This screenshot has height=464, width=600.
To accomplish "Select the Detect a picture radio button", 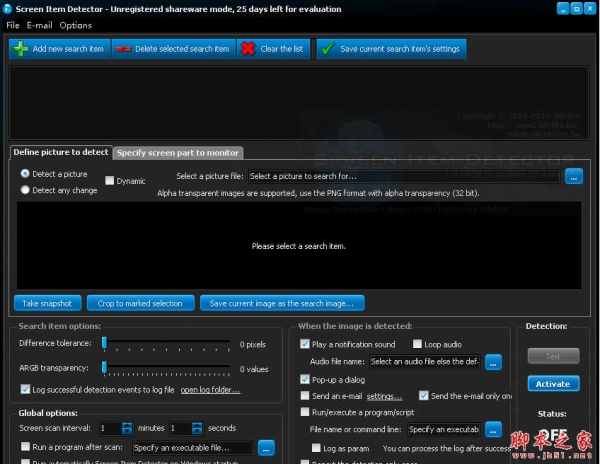I will pos(25,174).
